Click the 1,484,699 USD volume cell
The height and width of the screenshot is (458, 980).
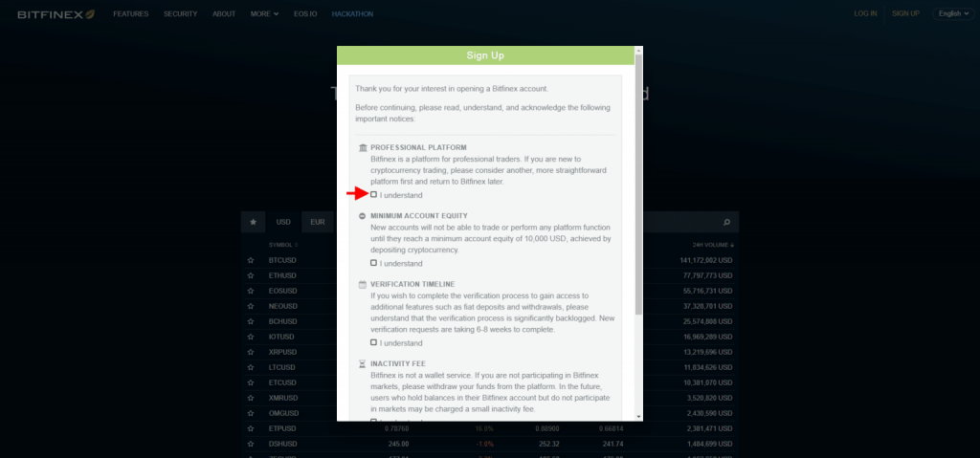[710, 444]
